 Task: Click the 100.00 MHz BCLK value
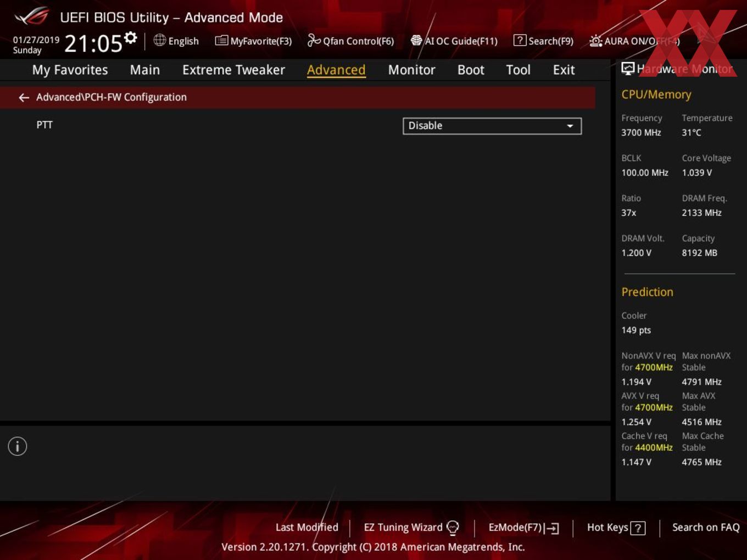tap(645, 172)
